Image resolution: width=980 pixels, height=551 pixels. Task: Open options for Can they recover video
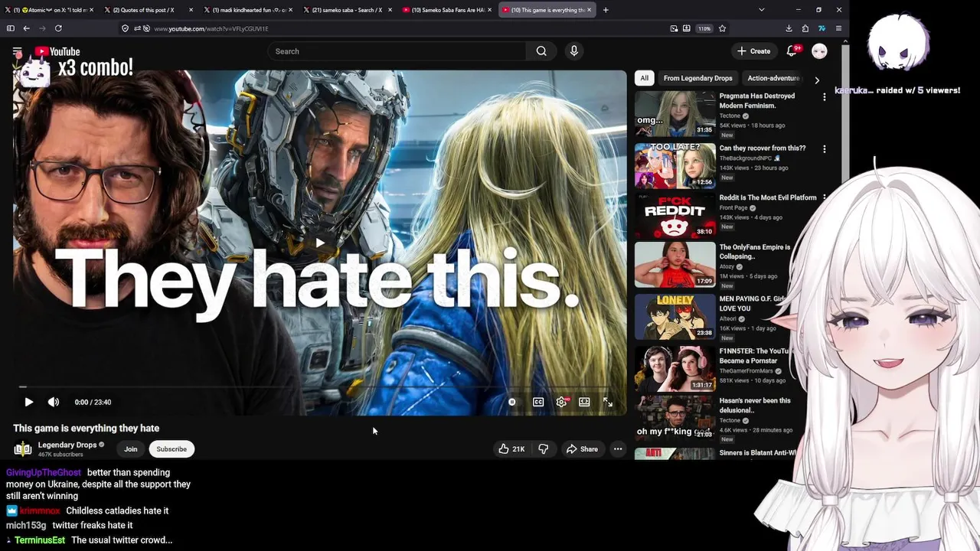pyautogui.click(x=824, y=149)
